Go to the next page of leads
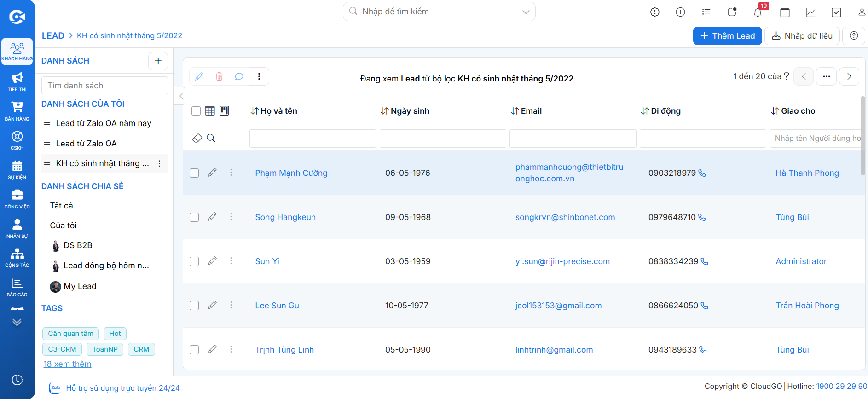This screenshot has width=868, height=399. [849, 76]
